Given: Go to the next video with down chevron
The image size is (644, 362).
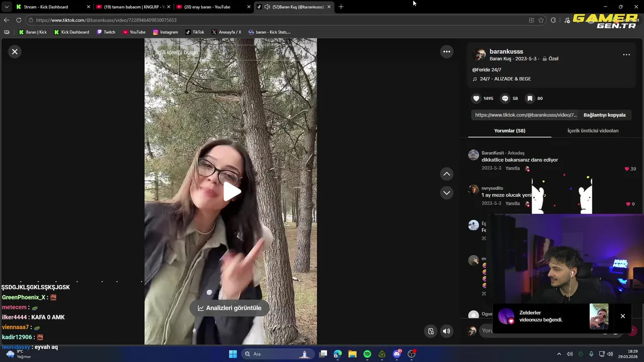Looking at the screenshot, I should pos(446,193).
